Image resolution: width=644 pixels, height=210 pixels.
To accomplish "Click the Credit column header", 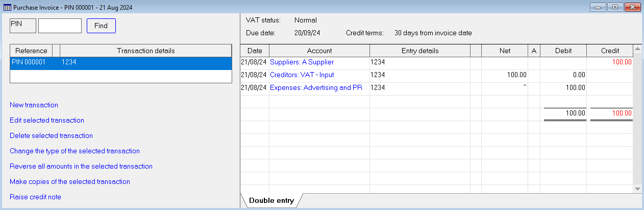I will tap(610, 51).
